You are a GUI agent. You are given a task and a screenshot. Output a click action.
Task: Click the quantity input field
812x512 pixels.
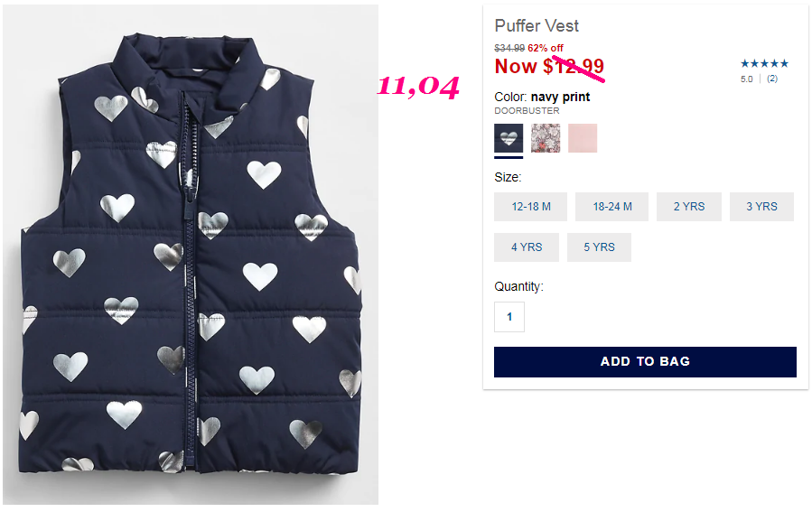[509, 316]
